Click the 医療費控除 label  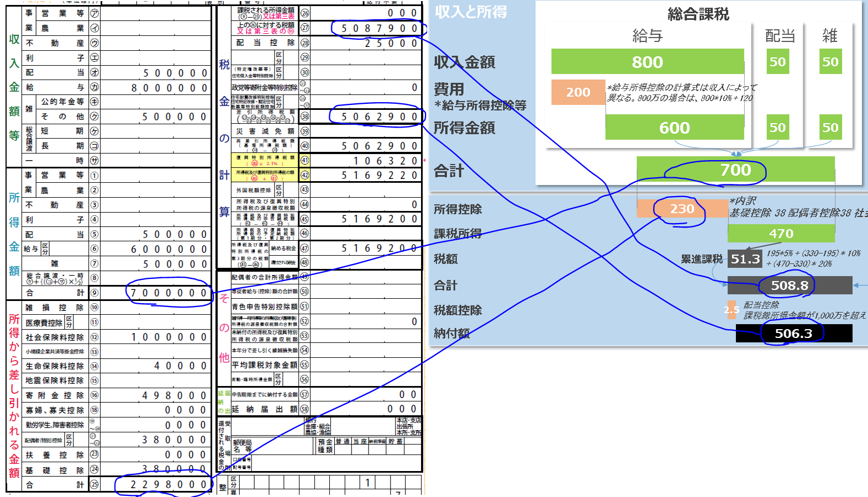pos(44,322)
